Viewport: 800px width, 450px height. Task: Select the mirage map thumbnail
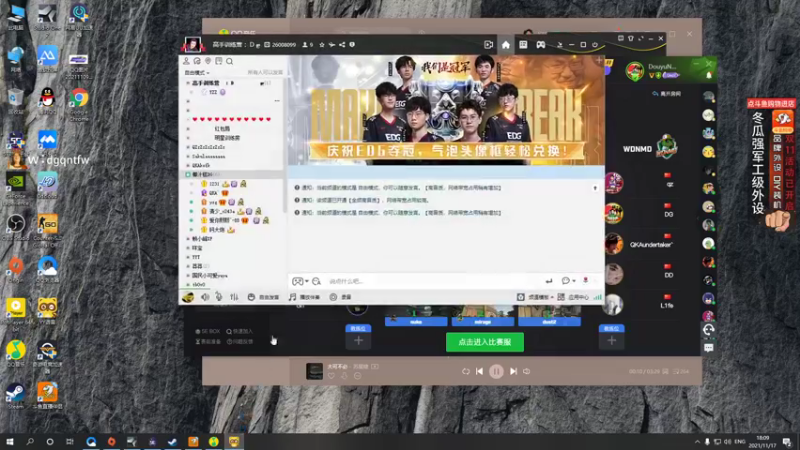(483, 316)
